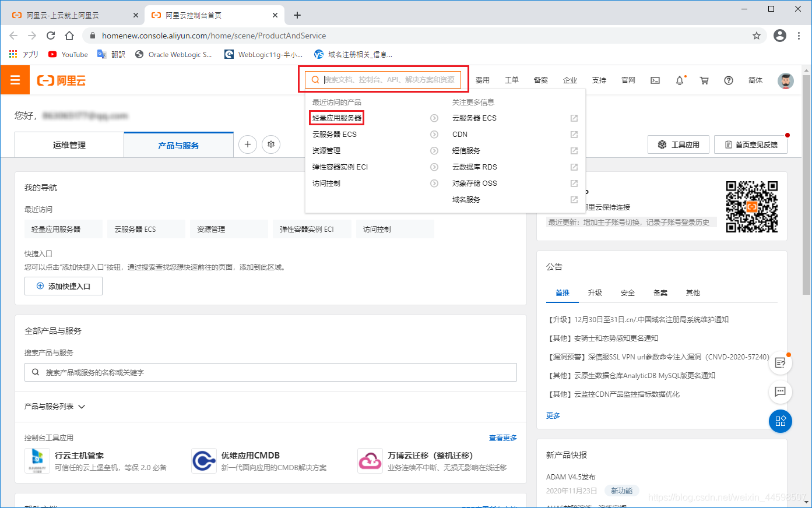Click the floating questionnaire feedback icon
Image resolution: width=812 pixels, height=508 pixels.
781,363
